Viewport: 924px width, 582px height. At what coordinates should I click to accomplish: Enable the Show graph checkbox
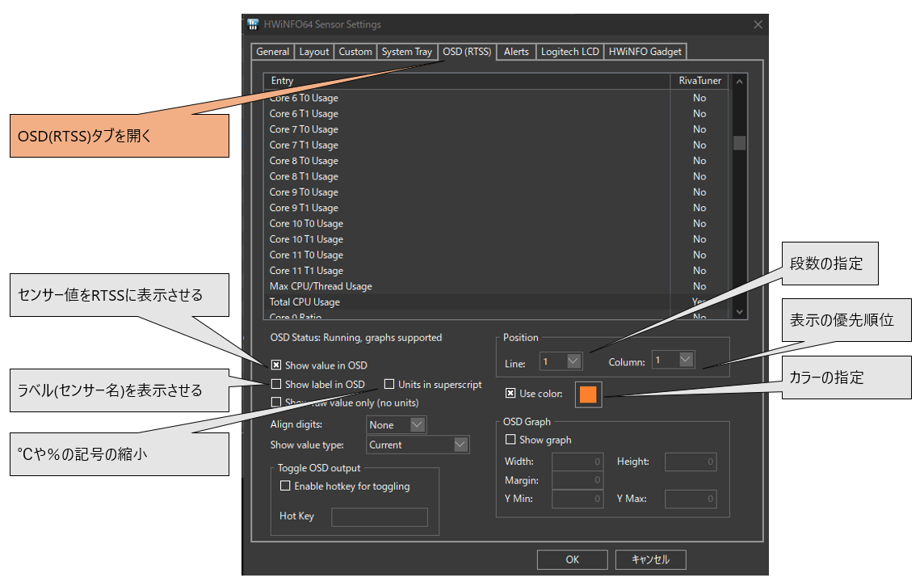click(x=510, y=439)
